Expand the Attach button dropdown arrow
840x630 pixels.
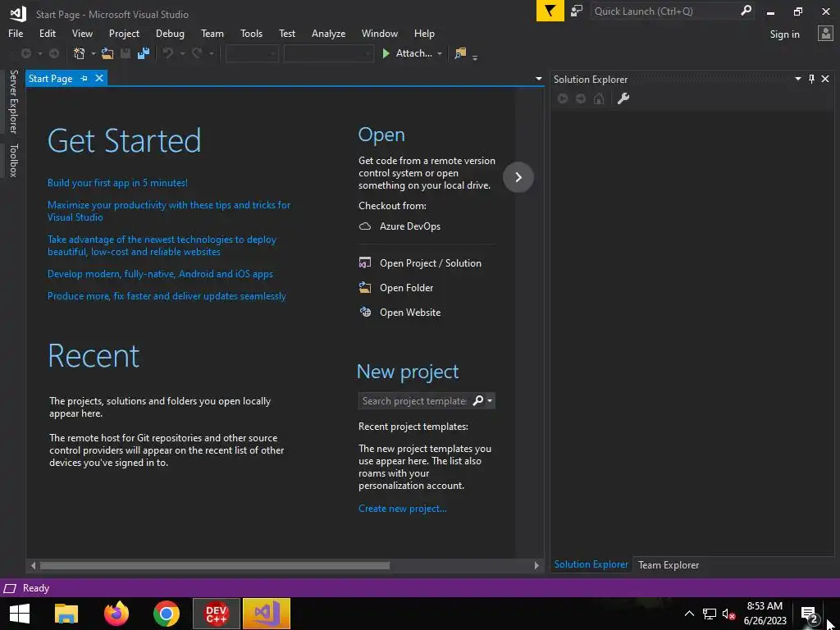[x=440, y=53]
